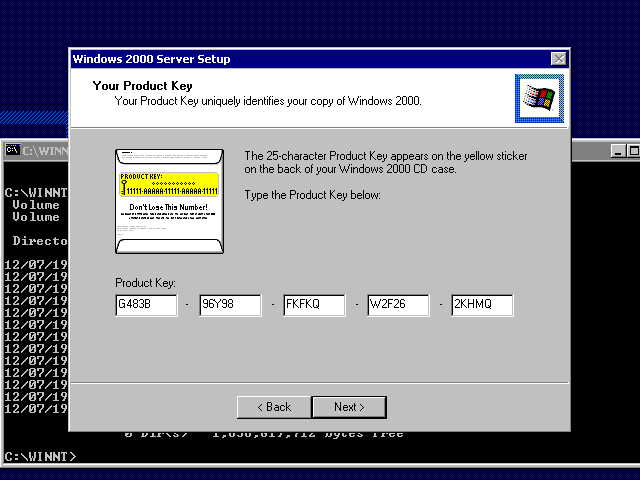Click into the fourth key field containing W2F26

click(x=398, y=305)
